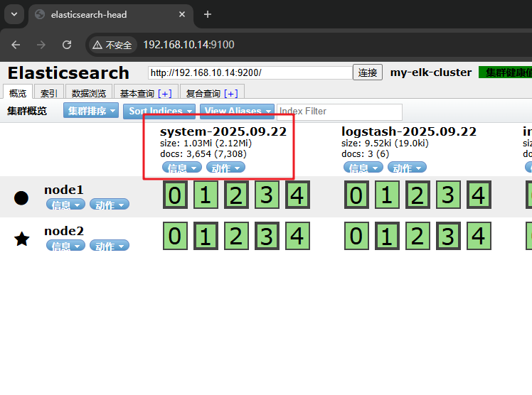Click shard 3 of system index on node2
532x395 pixels.
coord(267,236)
